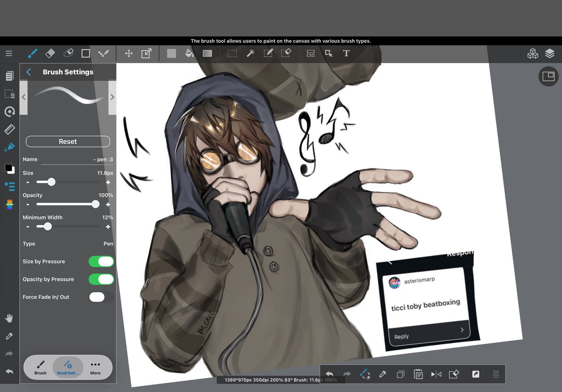562x392 pixels.
Task: Click Undo in the floating shortcut bar
Action: point(329,374)
